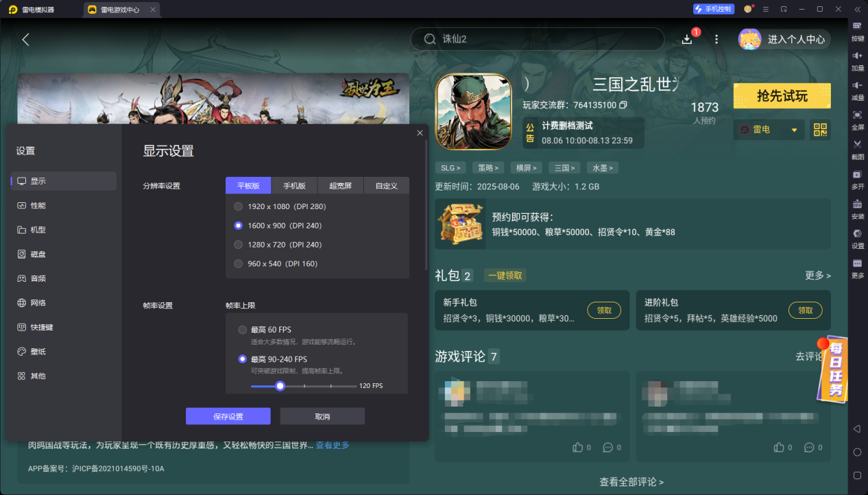Switch to the 自定义 resolution tab
Image resolution: width=868 pixels, height=495 pixels.
[386, 186]
